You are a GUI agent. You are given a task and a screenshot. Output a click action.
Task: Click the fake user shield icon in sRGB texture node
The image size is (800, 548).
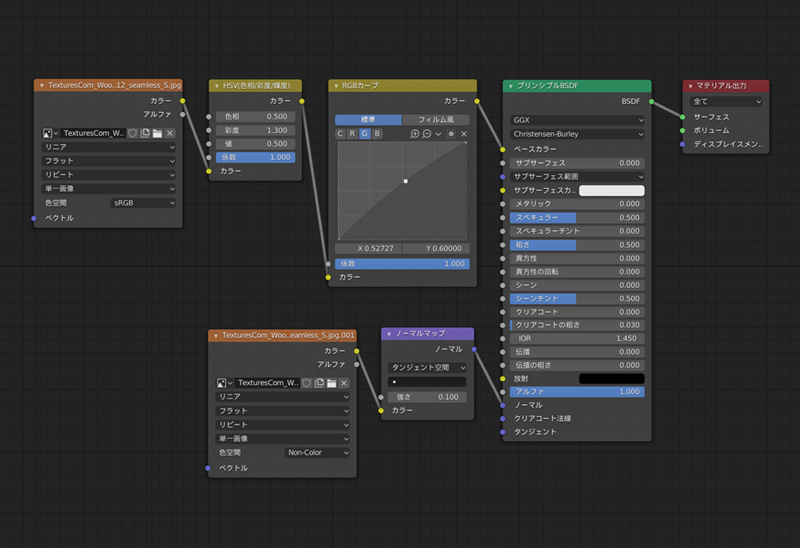132,133
